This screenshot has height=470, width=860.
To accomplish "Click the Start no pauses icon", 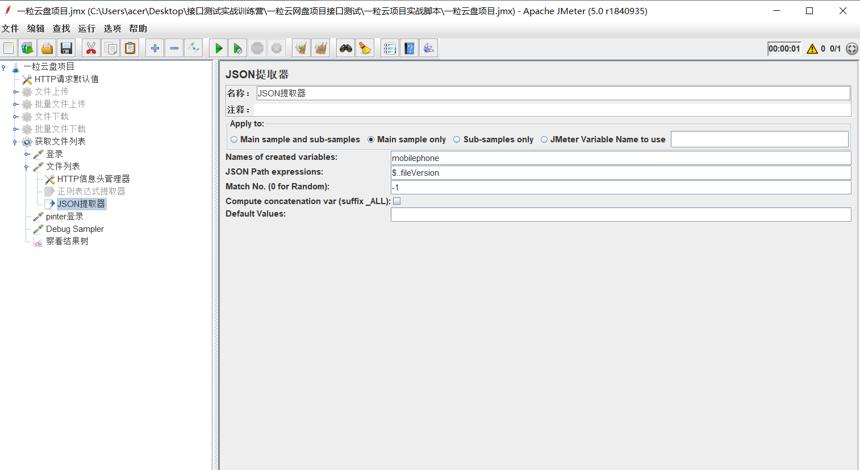I will point(237,49).
